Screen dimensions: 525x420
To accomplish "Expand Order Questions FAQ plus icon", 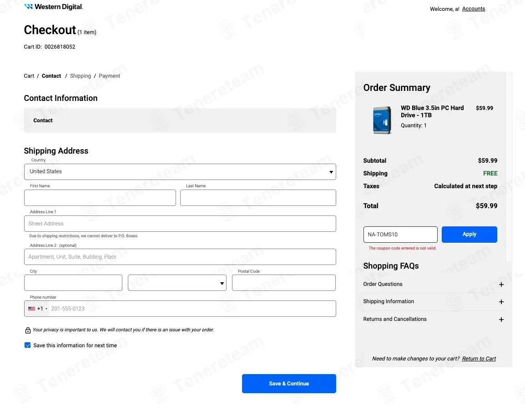I will (x=501, y=285).
